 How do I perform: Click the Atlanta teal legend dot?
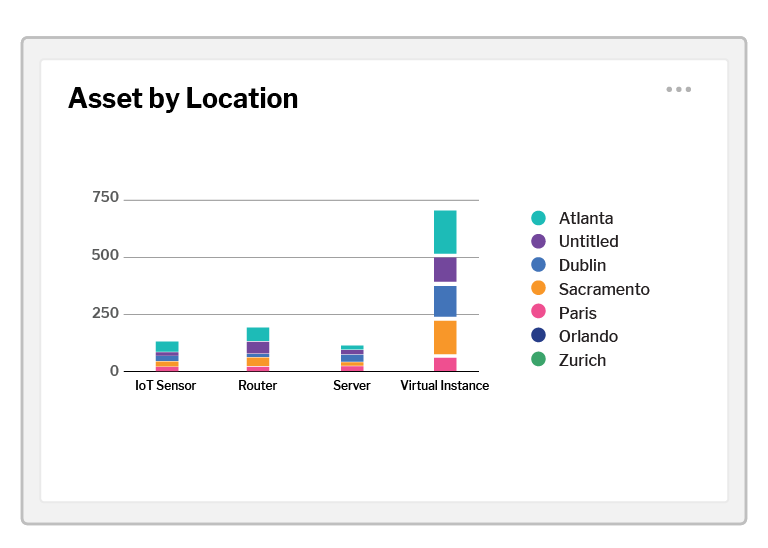pos(538,218)
